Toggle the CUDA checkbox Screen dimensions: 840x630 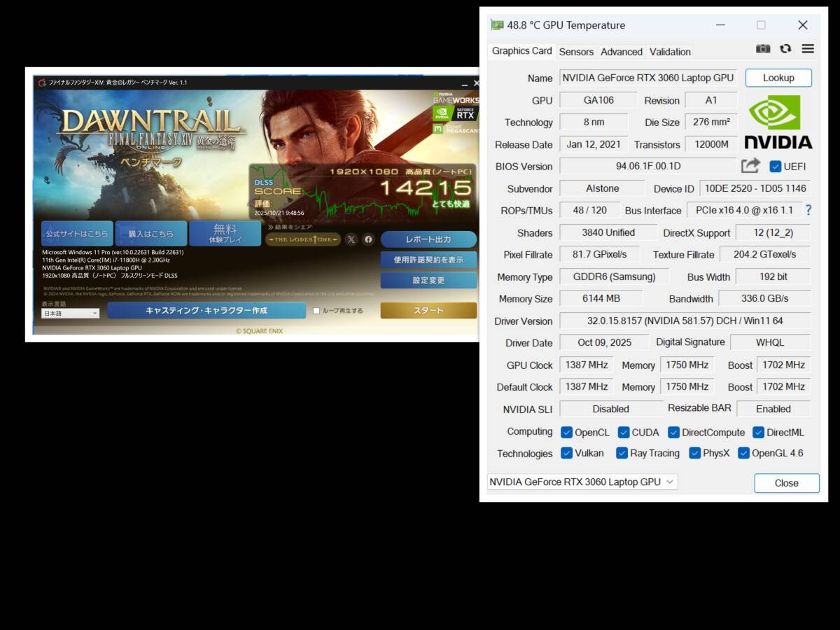(x=624, y=433)
